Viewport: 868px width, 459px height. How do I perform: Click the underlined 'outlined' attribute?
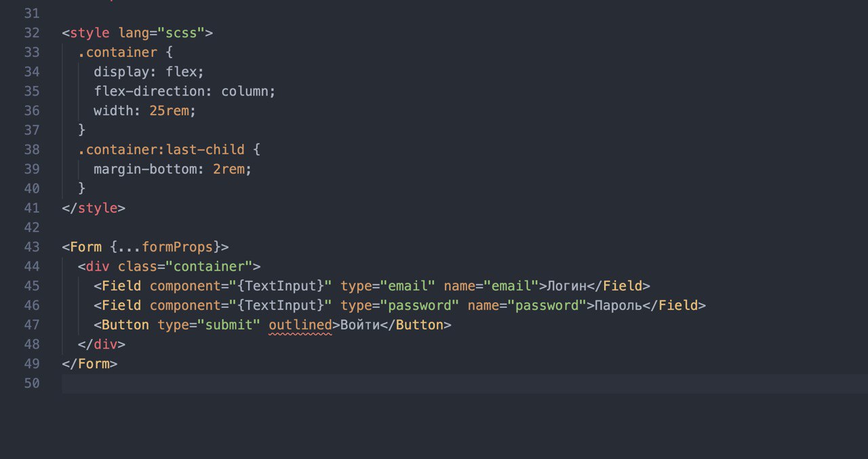click(x=300, y=325)
